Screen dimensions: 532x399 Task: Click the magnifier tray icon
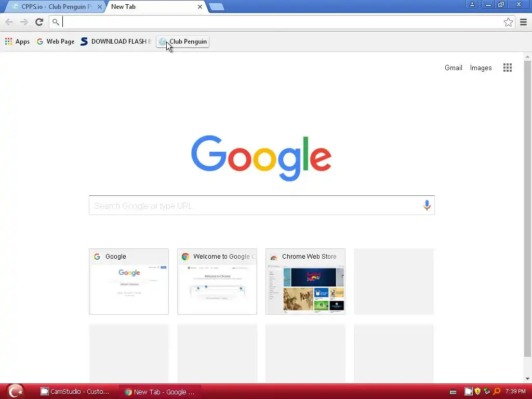click(x=497, y=392)
